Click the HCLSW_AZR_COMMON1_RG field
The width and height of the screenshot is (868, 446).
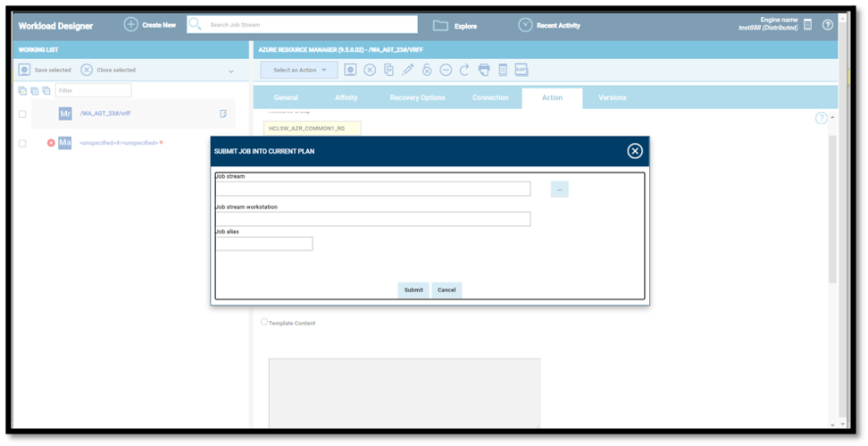click(313, 129)
